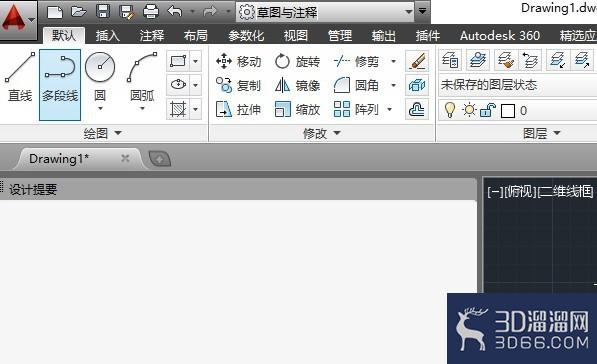Screen dimensions: 597x364
Task: Open the redo history dropdown arrow
Action: point(228,12)
